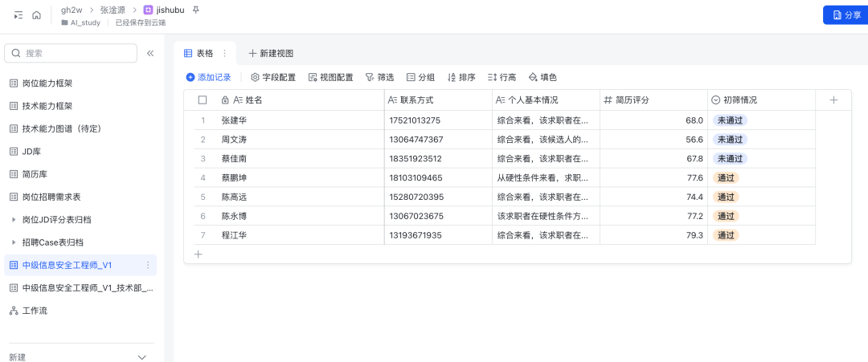Screen dimensions: 868x362
Task: Open more options for 表格 view tab
Action: point(224,53)
